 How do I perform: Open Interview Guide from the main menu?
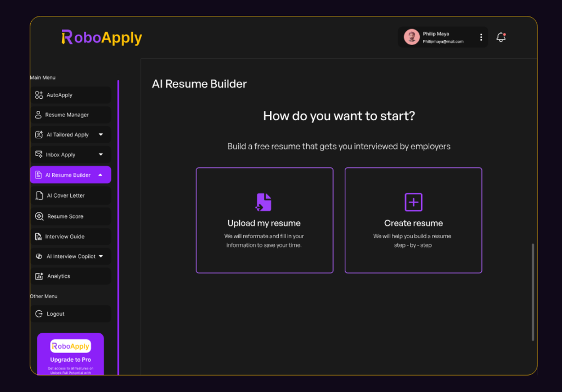(65, 237)
